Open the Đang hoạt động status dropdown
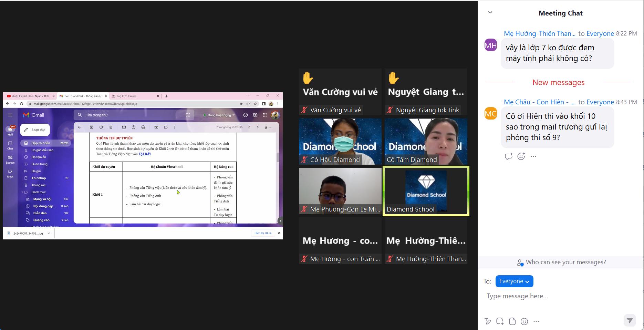644x330 pixels. 219,115
